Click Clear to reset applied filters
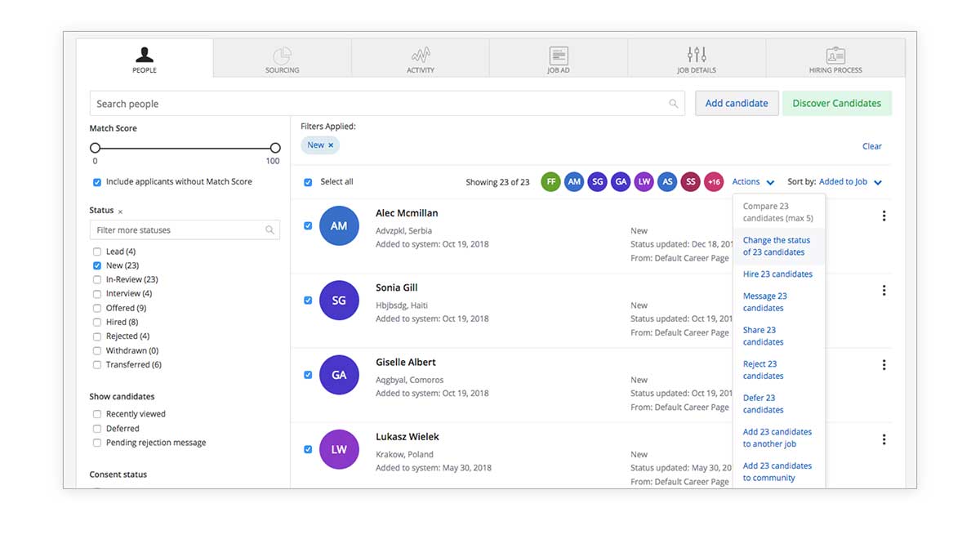This screenshot has height=539, width=980. coord(872,146)
